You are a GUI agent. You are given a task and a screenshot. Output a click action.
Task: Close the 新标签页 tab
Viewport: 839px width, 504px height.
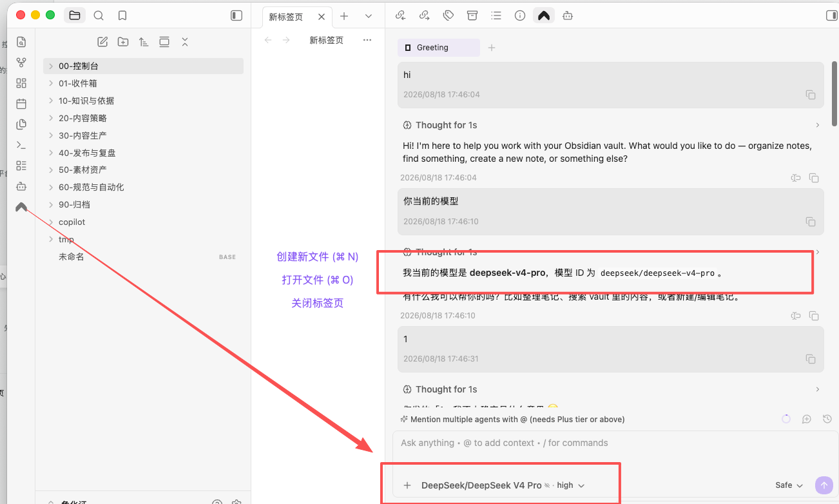(x=322, y=17)
